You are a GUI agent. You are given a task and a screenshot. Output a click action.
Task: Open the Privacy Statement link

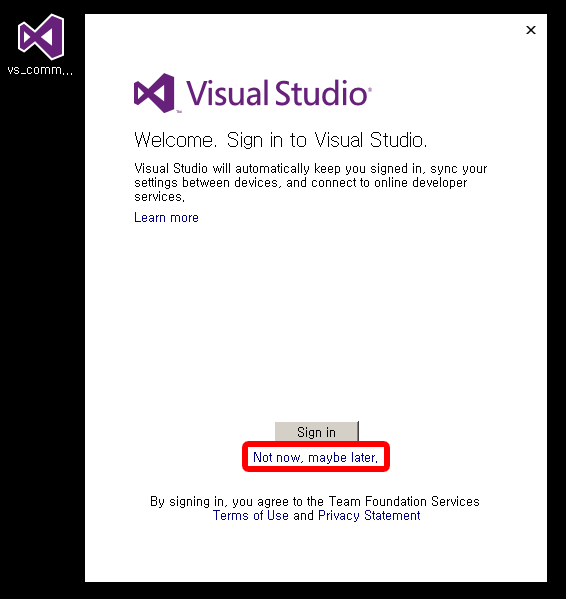click(369, 515)
